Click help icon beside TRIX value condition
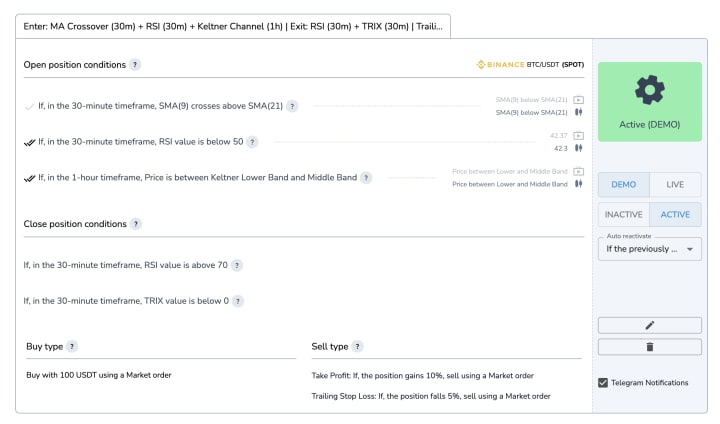 [238, 301]
